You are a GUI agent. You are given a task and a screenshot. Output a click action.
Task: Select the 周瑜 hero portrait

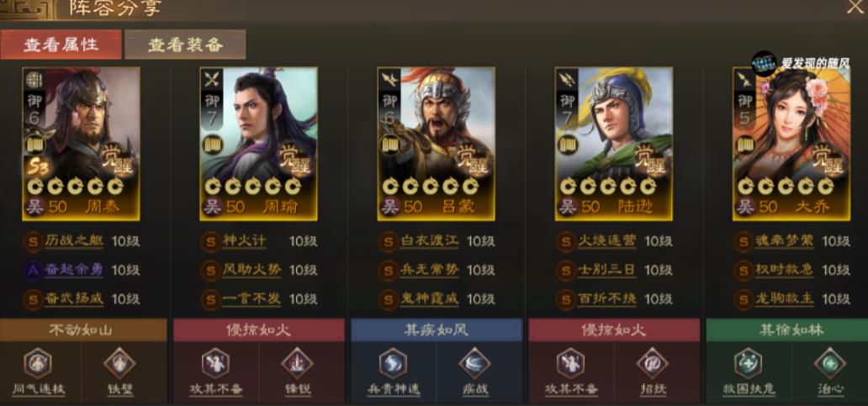[258, 144]
